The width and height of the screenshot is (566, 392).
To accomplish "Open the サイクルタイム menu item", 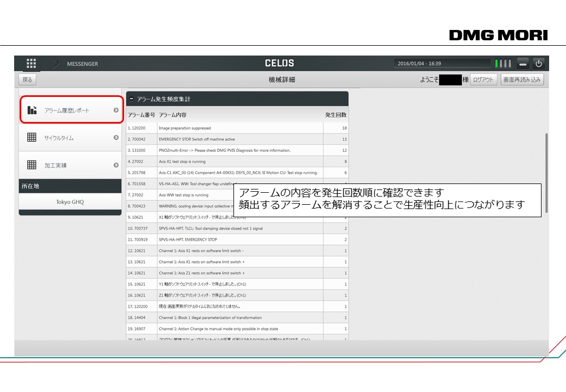I will tap(70, 138).
